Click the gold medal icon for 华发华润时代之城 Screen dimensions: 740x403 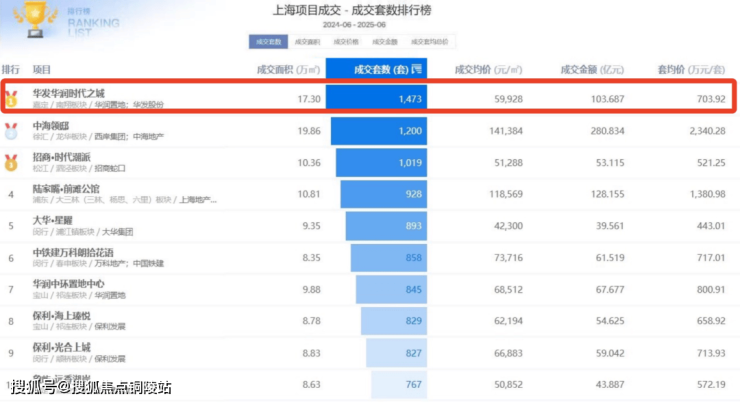pos(11,99)
